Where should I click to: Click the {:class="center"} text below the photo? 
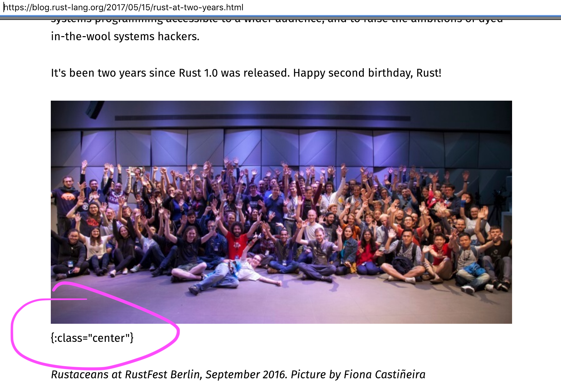click(92, 338)
